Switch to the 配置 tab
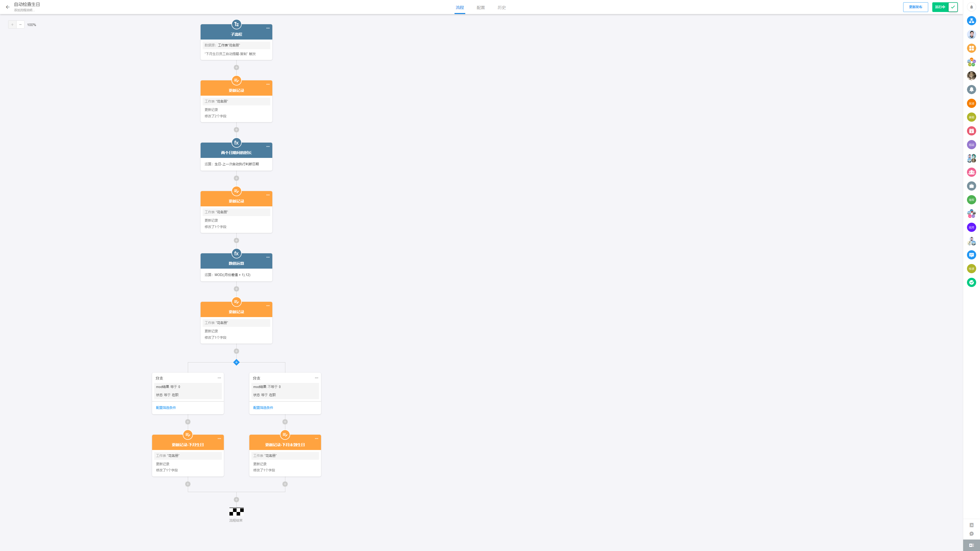The image size is (980, 551). (481, 8)
